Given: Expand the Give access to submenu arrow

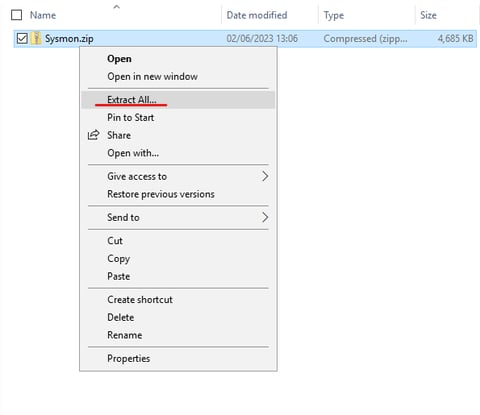Looking at the screenshot, I should coord(265,176).
